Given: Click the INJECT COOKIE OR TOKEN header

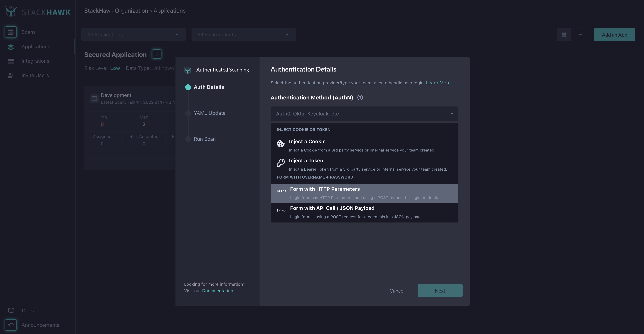Looking at the screenshot, I should pos(303,130).
